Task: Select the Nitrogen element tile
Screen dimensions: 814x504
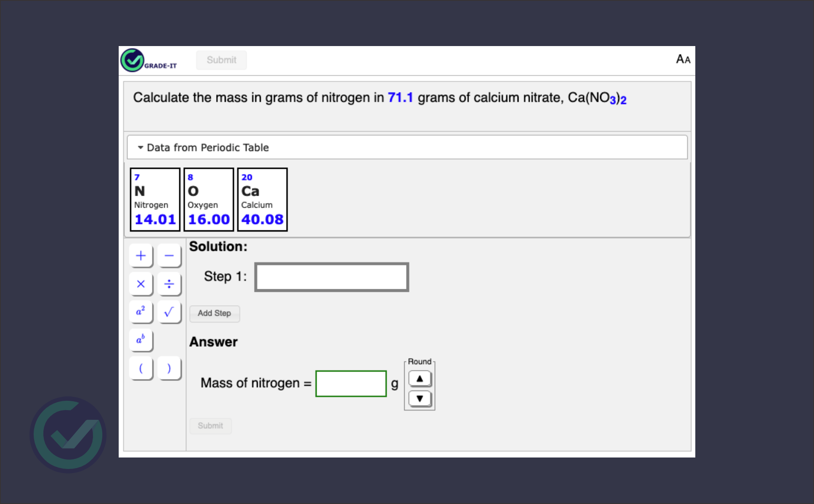Action: (x=155, y=199)
